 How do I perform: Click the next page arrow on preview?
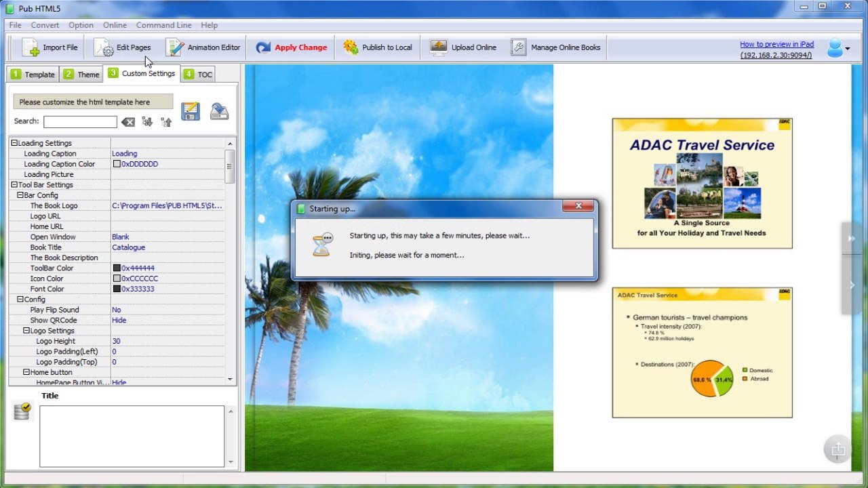pos(852,285)
